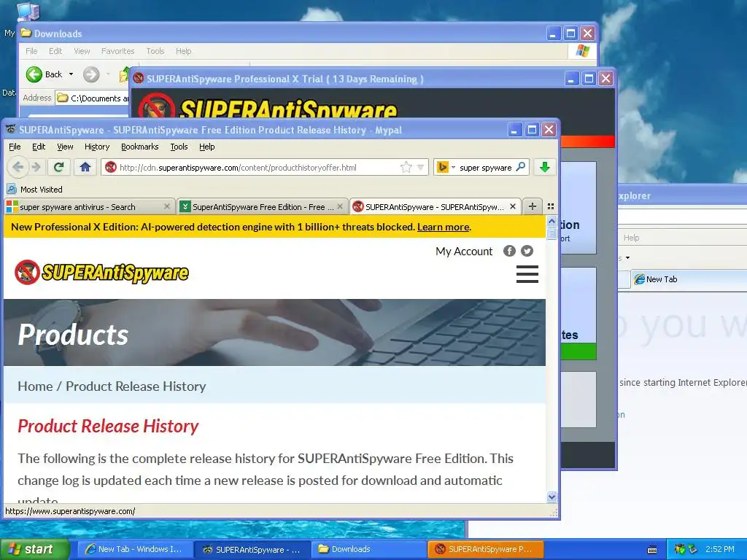Open the History menu in Mypal
The image size is (747, 560).
pos(97,147)
